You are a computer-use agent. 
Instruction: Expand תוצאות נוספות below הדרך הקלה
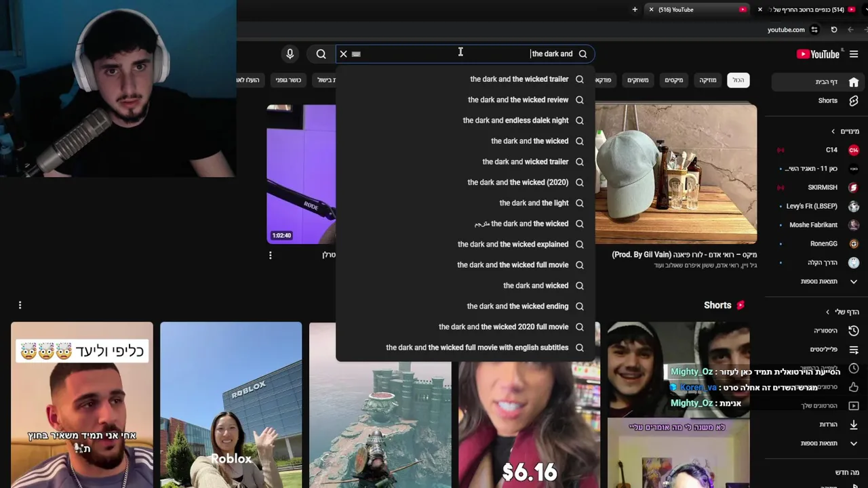click(817, 281)
